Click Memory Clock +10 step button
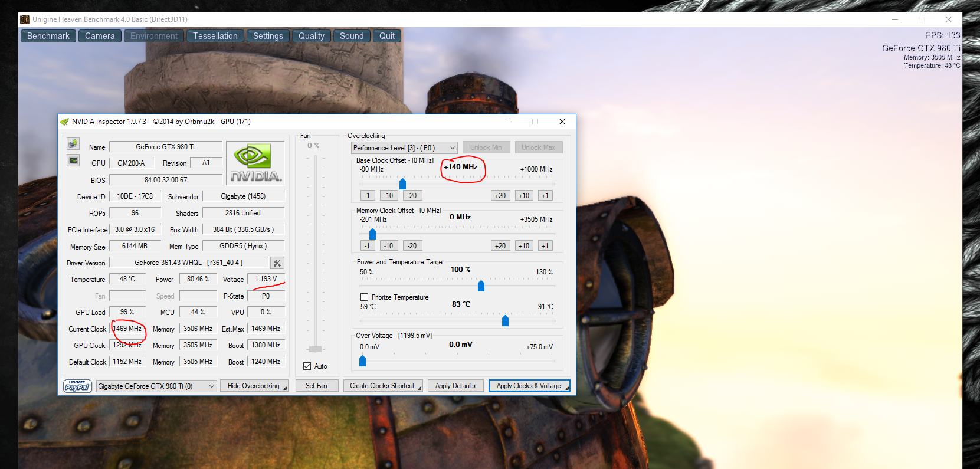 [x=524, y=246]
